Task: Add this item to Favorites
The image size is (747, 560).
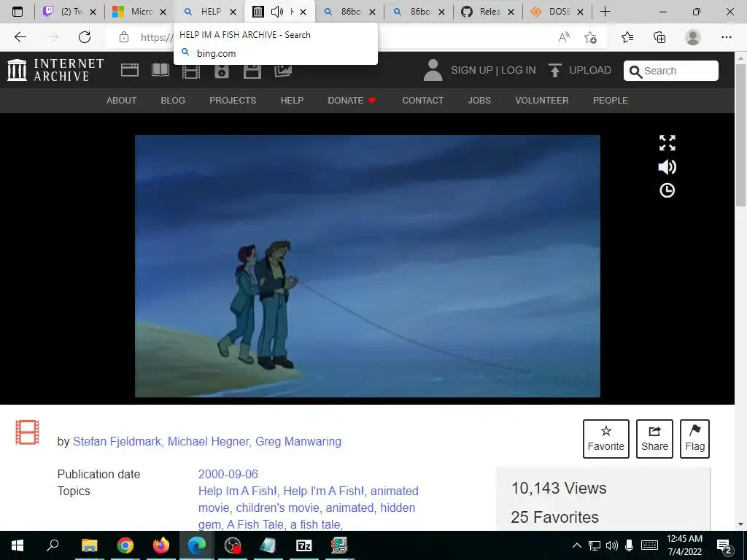Action: (x=606, y=438)
